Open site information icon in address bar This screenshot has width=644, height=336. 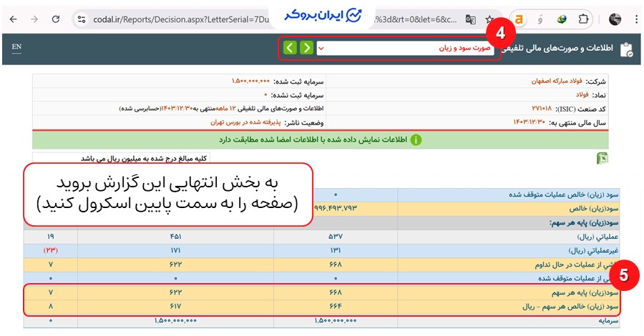(82, 19)
